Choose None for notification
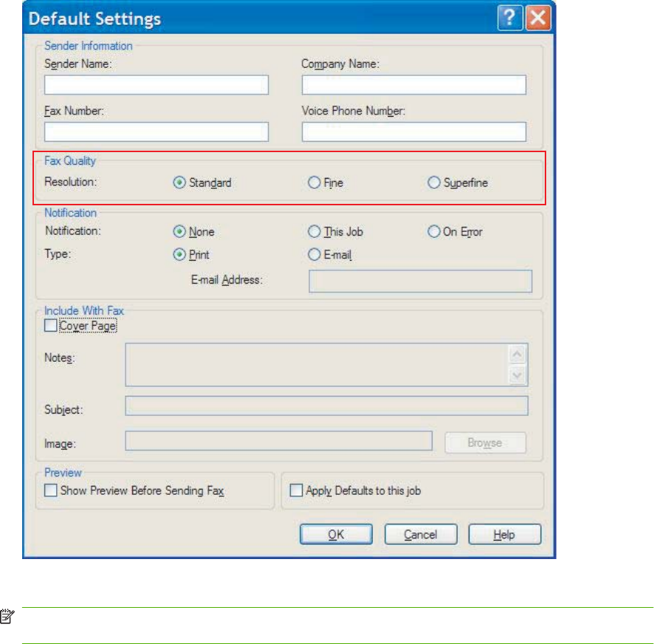The width and height of the screenshot is (654, 644). [179, 232]
